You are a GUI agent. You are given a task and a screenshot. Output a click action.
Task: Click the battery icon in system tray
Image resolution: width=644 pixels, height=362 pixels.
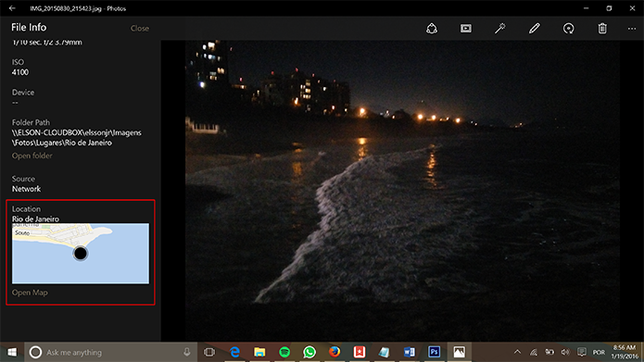(x=549, y=352)
